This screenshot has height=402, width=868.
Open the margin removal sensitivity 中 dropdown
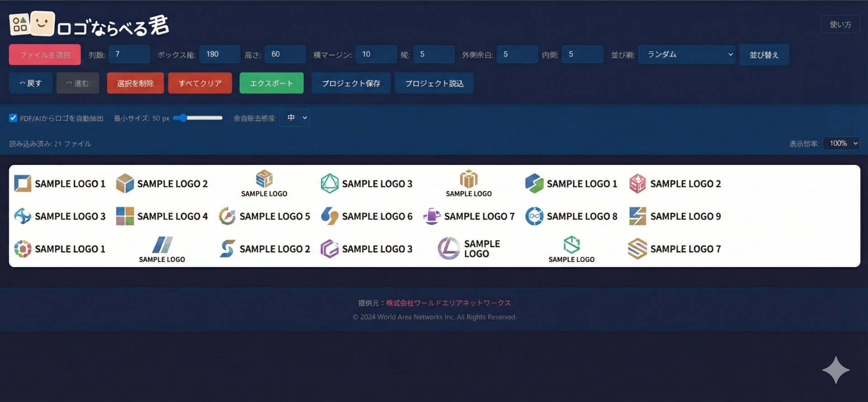tap(295, 118)
